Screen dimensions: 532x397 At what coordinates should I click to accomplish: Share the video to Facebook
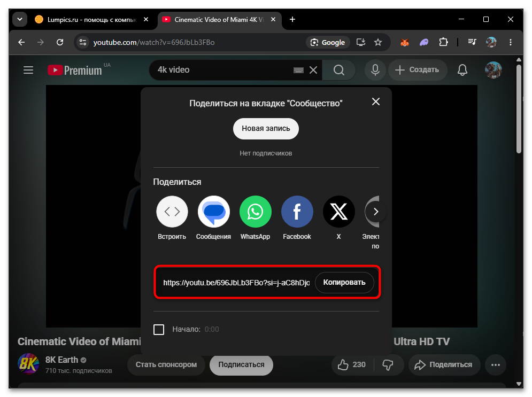pyautogui.click(x=297, y=212)
